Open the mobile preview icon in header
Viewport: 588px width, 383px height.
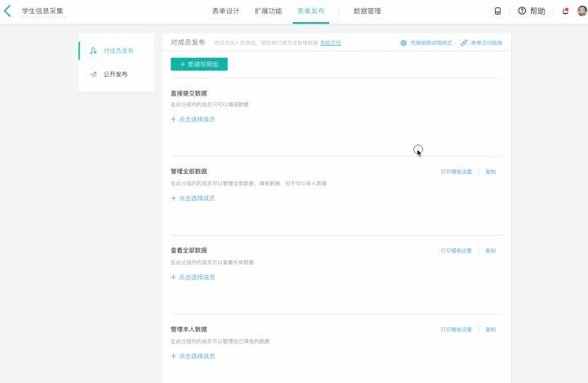[x=498, y=11]
